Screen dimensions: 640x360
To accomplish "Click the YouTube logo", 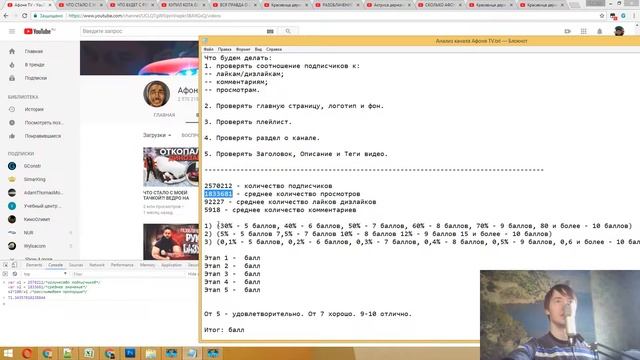I will pos(39,31).
